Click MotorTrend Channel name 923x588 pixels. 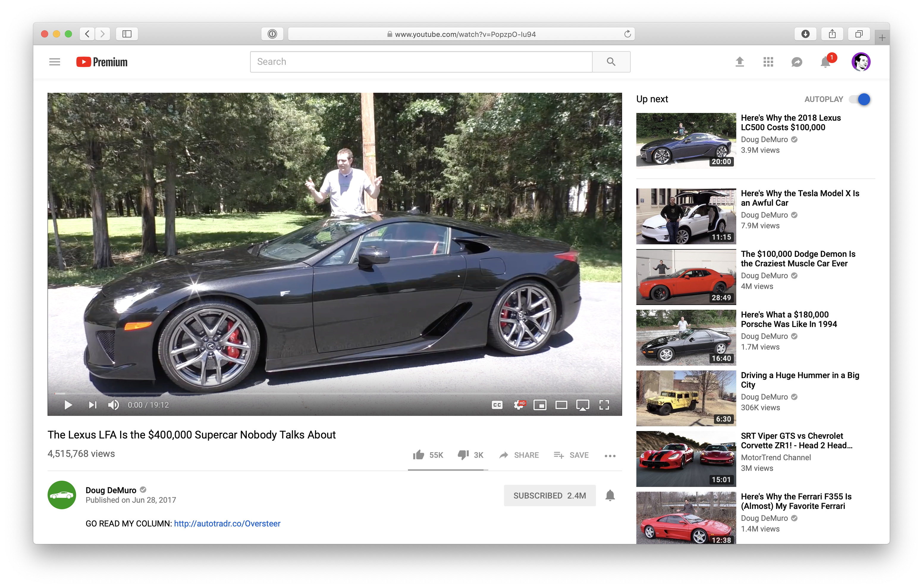click(776, 457)
